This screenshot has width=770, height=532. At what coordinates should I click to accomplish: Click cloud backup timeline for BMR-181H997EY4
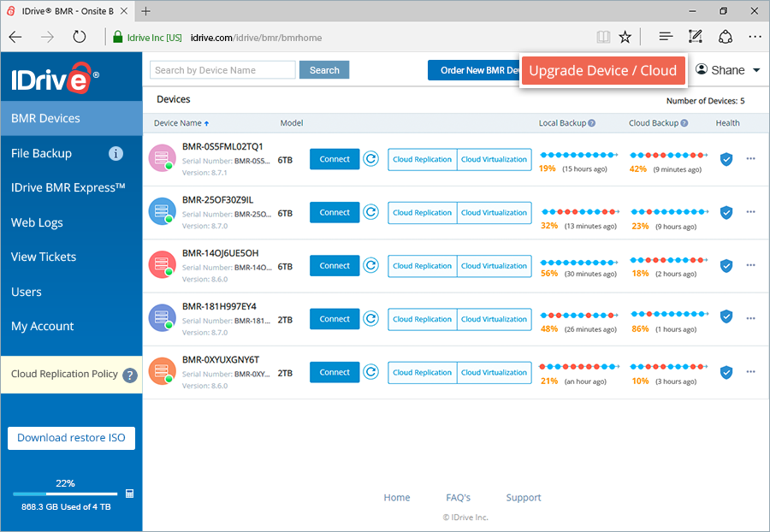(669, 314)
